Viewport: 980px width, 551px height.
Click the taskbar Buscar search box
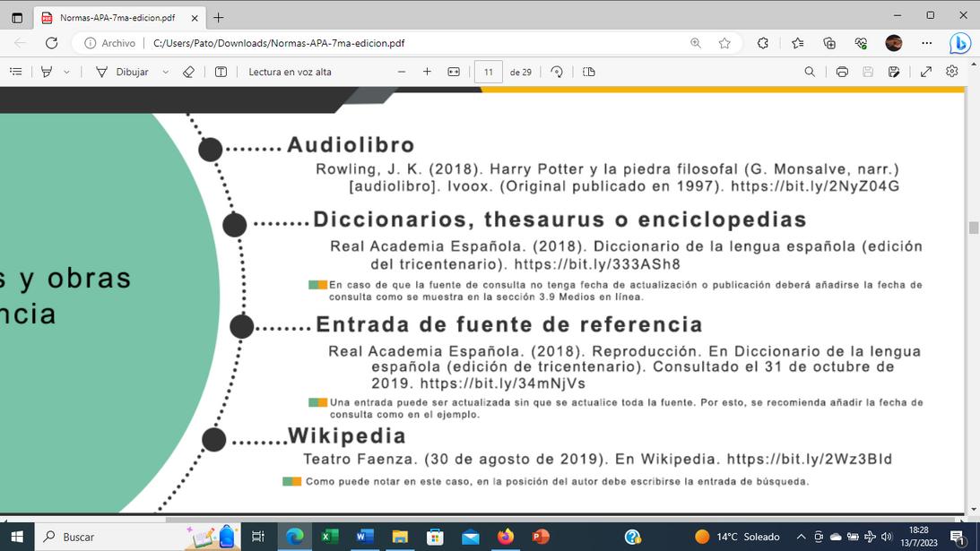pos(136,537)
